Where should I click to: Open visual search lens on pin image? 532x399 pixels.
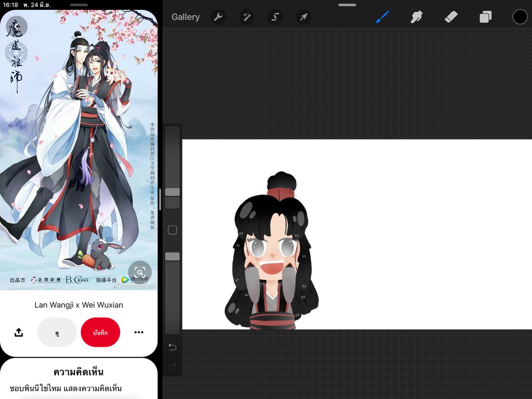click(x=140, y=272)
